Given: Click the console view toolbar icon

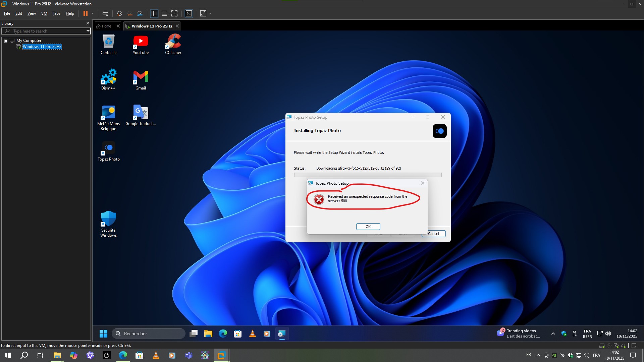Looking at the screenshot, I should click(x=189, y=13).
